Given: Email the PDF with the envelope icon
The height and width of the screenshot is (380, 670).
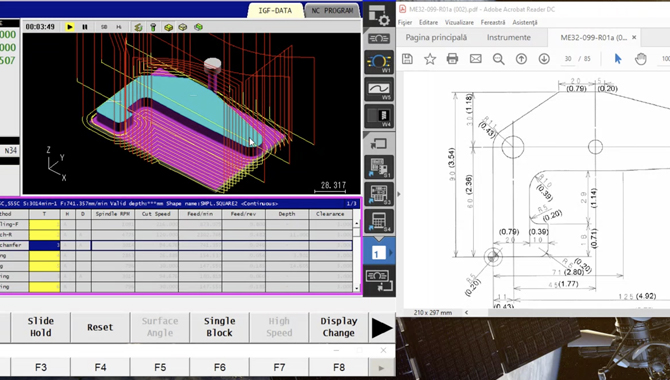Looking at the screenshot, I should coord(476,59).
